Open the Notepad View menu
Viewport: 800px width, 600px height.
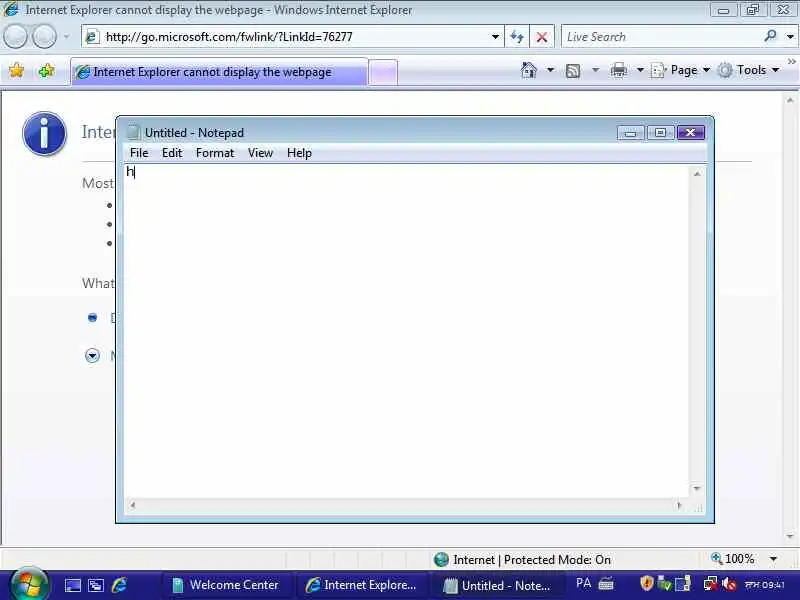click(260, 153)
